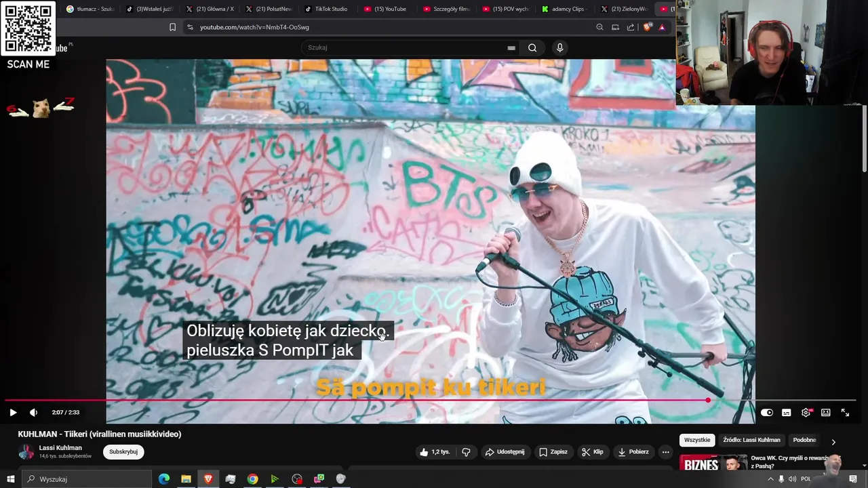
Task: Toggle the autoplay switch in player controls
Action: click(x=766, y=412)
